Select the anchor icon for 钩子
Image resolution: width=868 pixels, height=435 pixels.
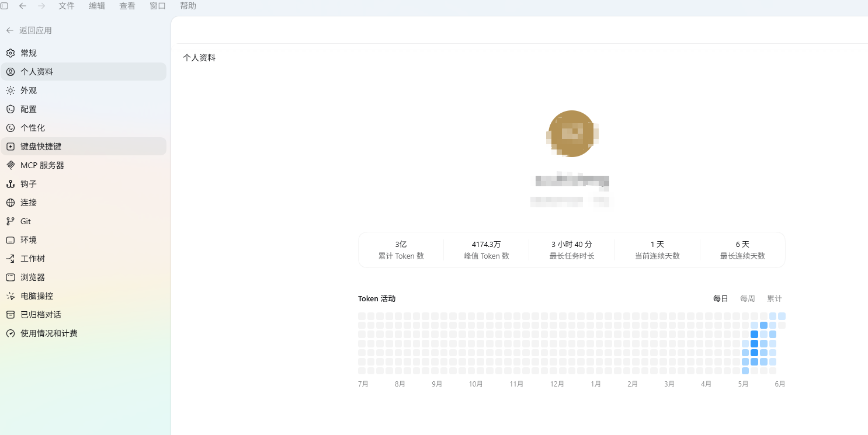pos(10,184)
